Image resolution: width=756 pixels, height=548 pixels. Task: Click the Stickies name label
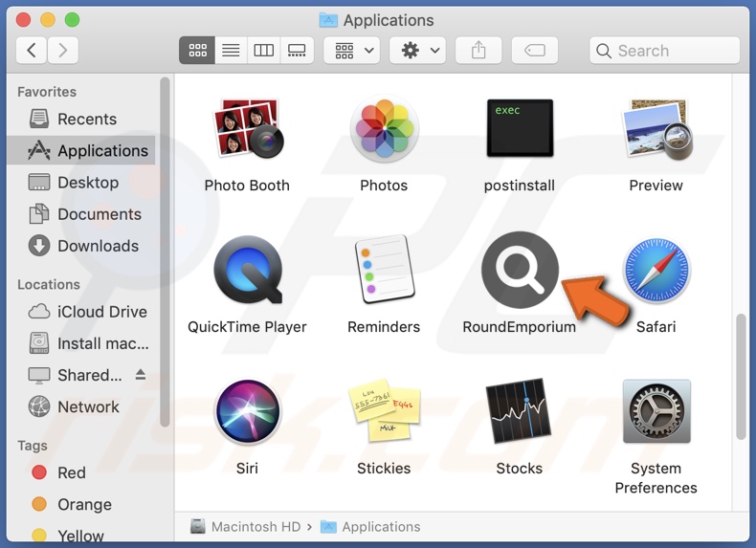tap(384, 469)
